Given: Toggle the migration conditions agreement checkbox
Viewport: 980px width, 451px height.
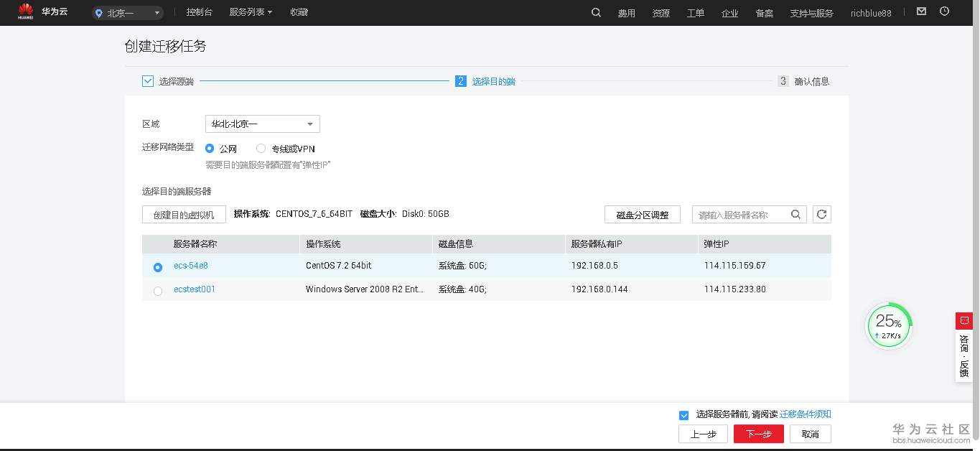Looking at the screenshot, I should click(x=683, y=415).
